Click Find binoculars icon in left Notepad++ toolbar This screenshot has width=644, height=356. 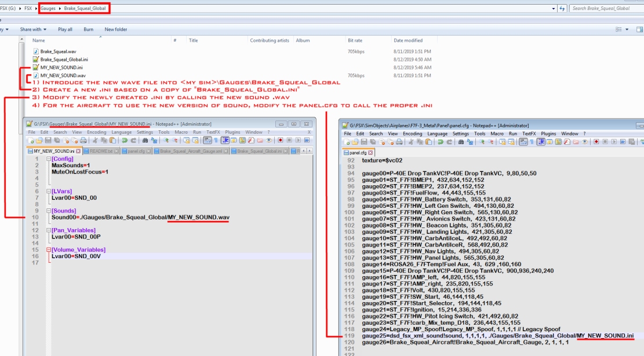click(145, 140)
